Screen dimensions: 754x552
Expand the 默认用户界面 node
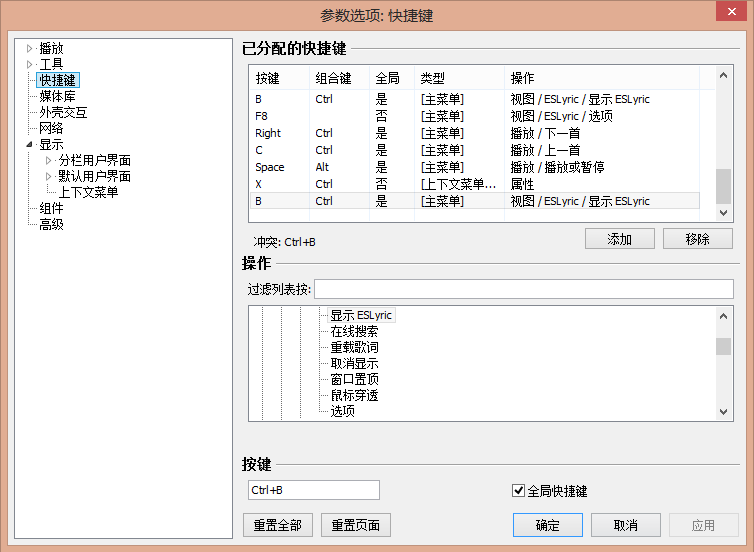pos(49,176)
